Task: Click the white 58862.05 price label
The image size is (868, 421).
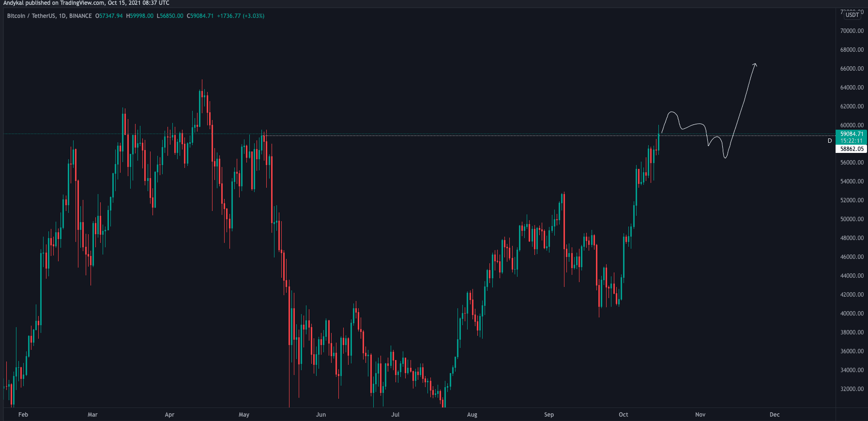Action: click(x=852, y=149)
